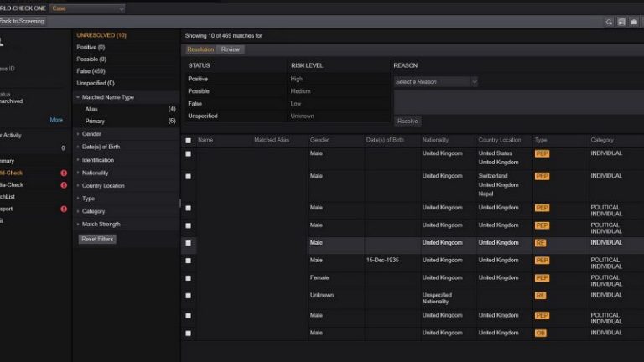Viewport: 644px width, 362px height.
Task: Click the Resolve button
Action: pyautogui.click(x=408, y=121)
